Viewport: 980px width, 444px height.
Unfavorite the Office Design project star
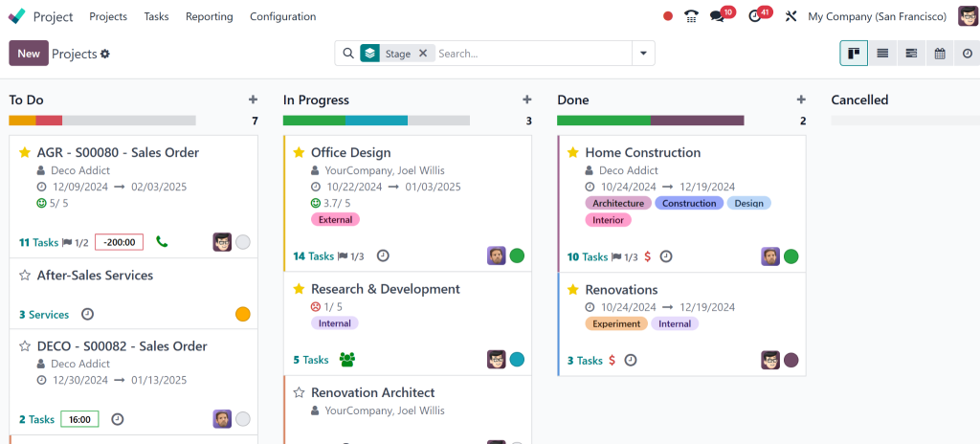point(299,152)
